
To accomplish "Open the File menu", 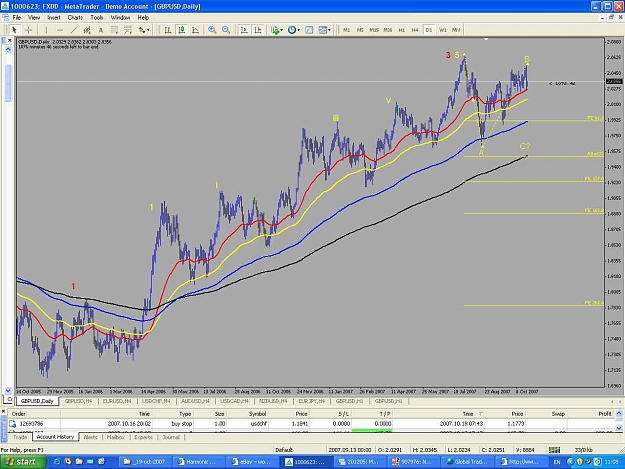I will 17,18.
